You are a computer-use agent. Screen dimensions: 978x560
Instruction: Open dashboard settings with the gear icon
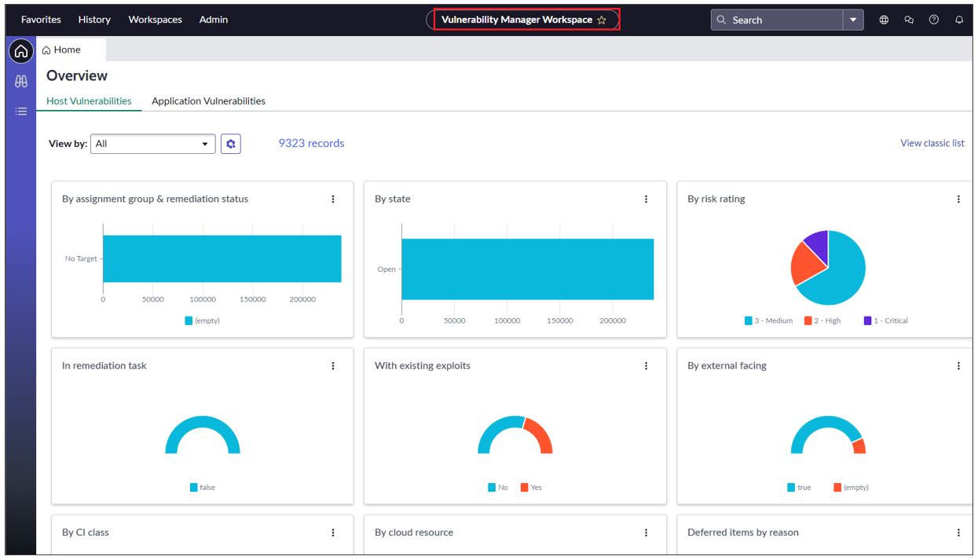click(230, 143)
